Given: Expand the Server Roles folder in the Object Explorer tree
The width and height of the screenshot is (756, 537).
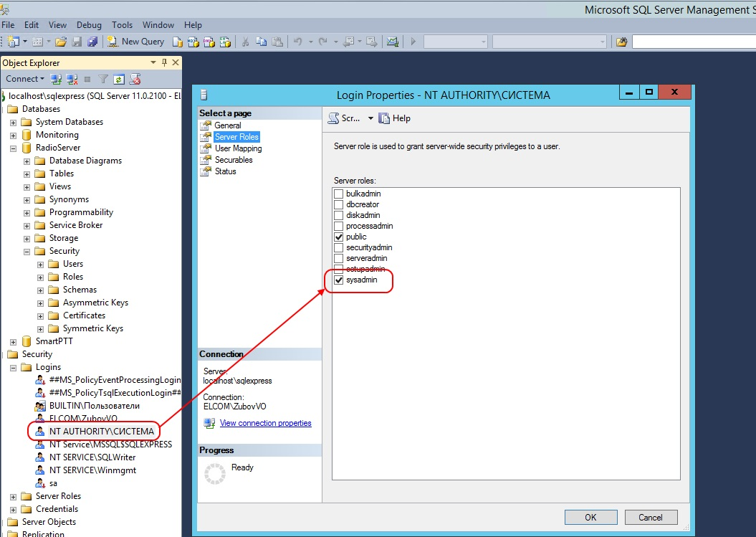Looking at the screenshot, I should [x=14, y=497].
